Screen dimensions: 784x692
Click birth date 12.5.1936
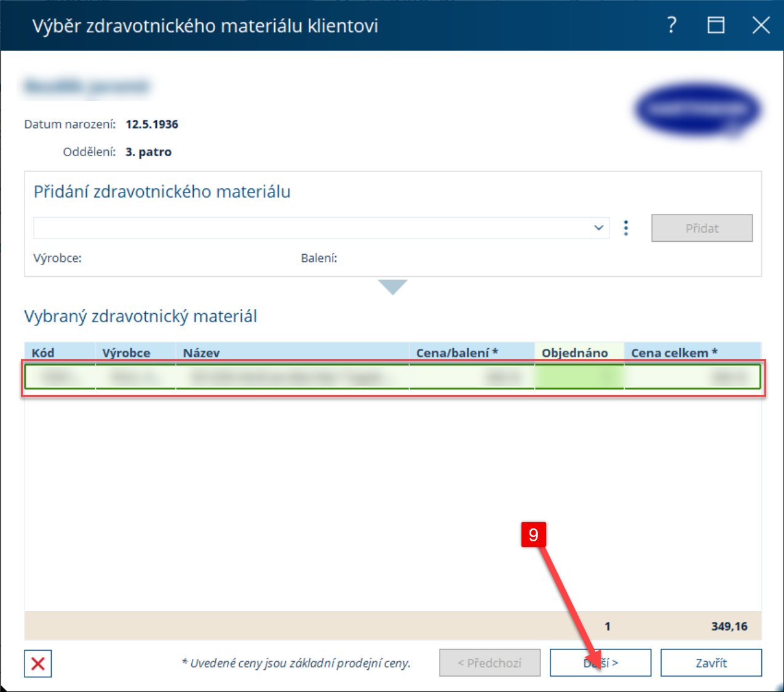tap(152, 124)
